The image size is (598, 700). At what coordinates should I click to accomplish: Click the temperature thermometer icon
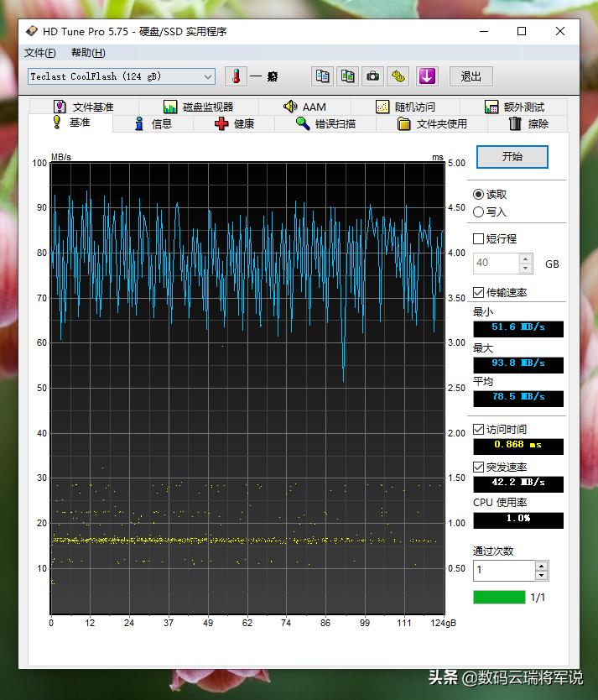point(236,76)
